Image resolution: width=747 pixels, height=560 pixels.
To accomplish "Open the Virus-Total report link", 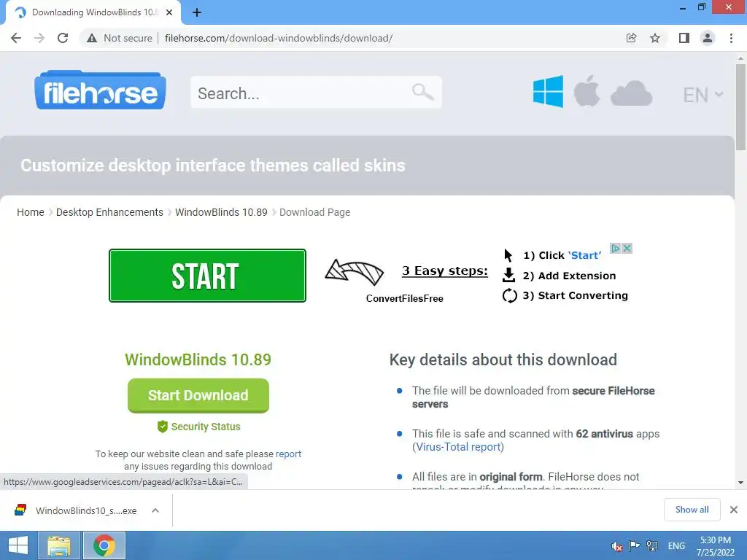I will tap(458, 447).
